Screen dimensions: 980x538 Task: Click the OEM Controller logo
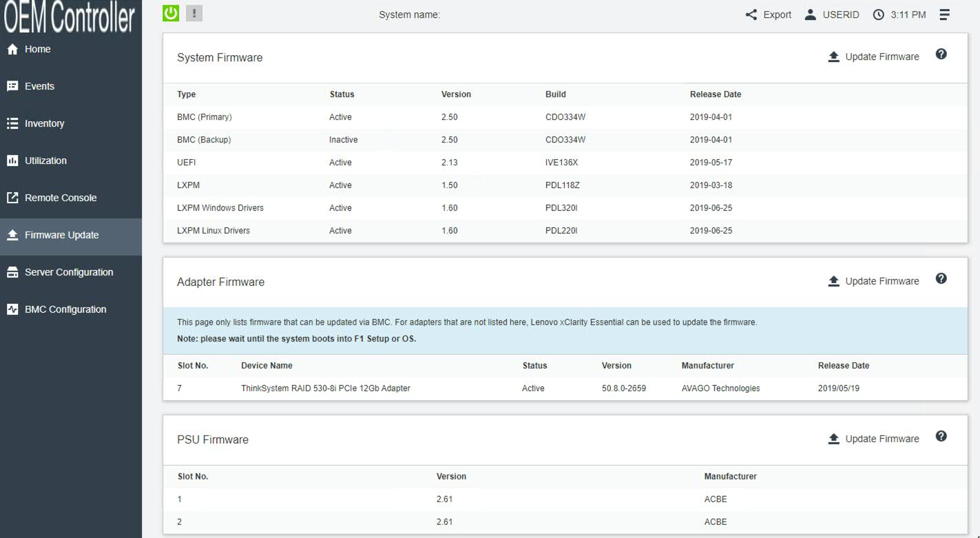click(69, 17)
